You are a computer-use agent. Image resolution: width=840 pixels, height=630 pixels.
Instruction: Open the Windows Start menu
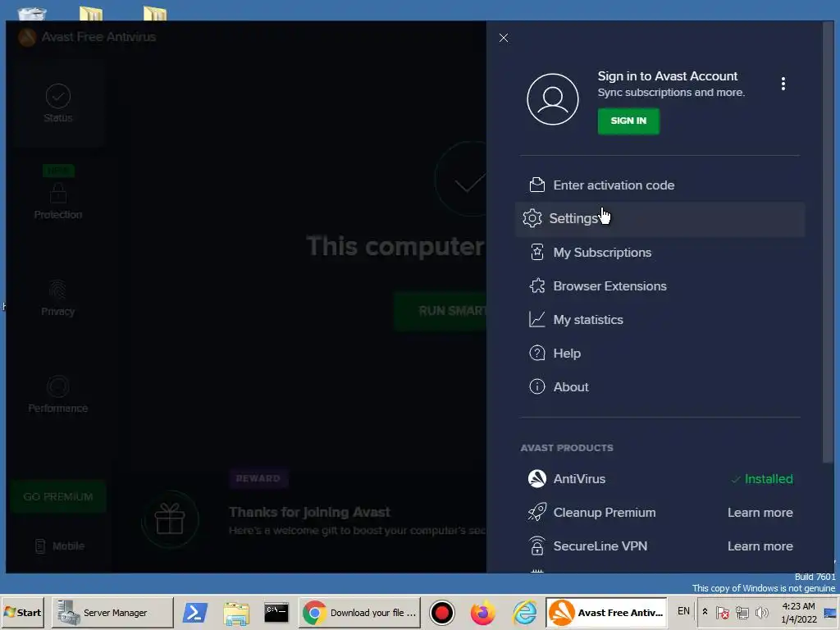click(x=22, y=612)
